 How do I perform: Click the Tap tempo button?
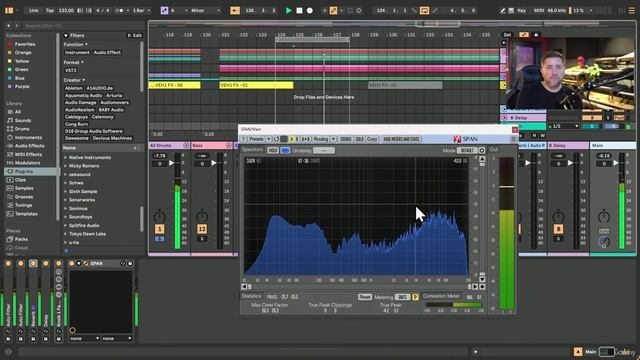tap(50, 11)
